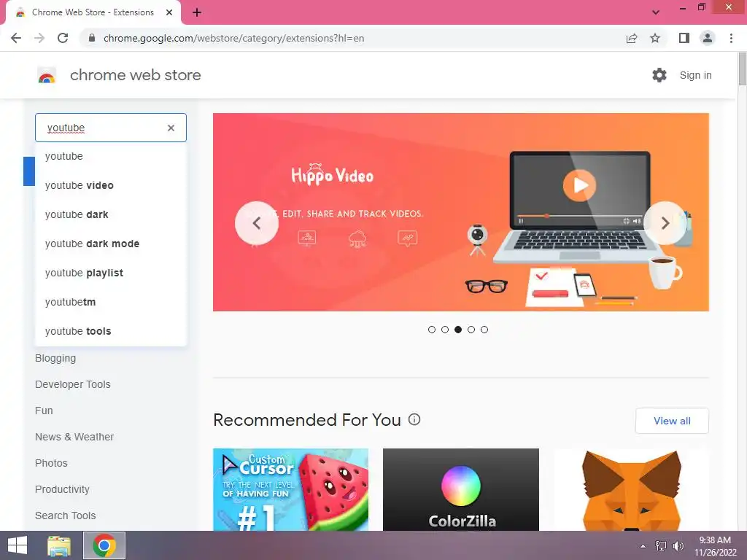Open the News & Weather category
This screenshot has height=560, width=747.
(x=74, y=437)
